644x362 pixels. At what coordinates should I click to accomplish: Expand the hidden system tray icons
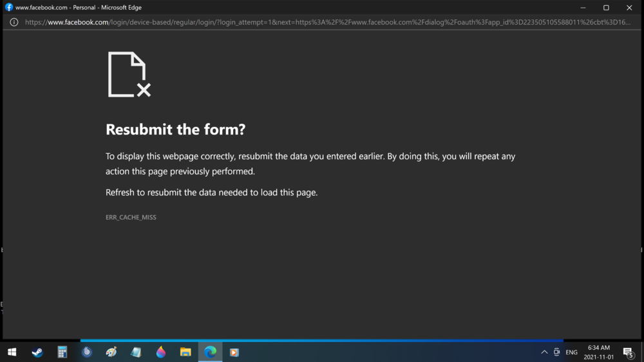pyautogui.click(x=544, y=352)
